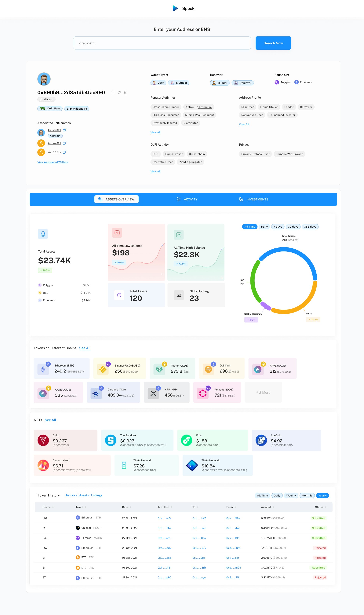The height and width of the screenshot is (615, 364).
Task: Click the Ethereum (ETH) token card icon
Action: tap(43, 369)
